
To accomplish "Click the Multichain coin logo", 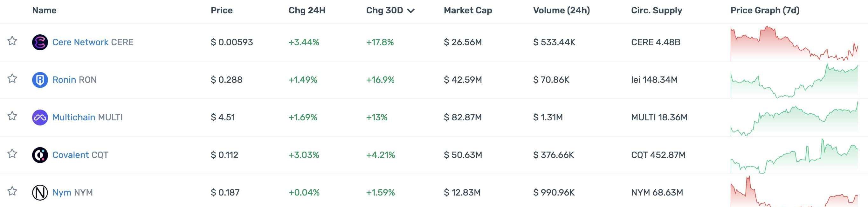I will (40, 118).
